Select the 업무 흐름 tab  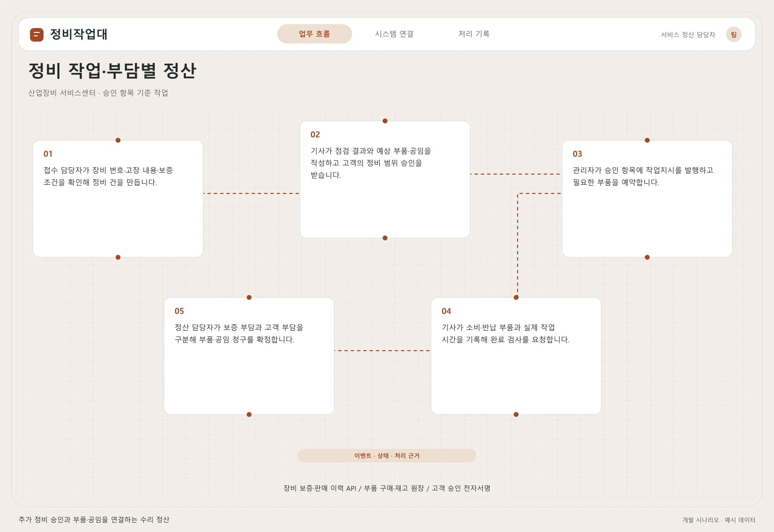[x=314, y=34]
